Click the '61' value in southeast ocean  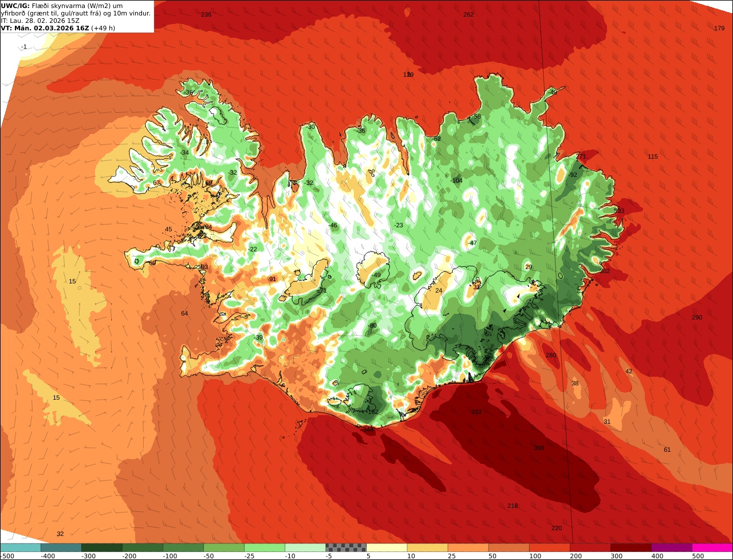pos(667,449)
